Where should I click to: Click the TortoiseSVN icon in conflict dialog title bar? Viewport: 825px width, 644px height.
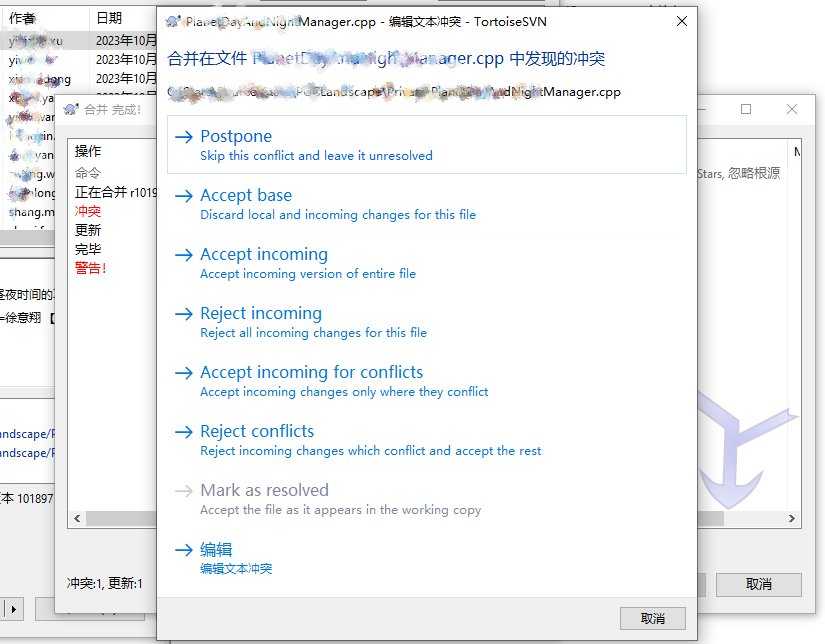[172, 21]
